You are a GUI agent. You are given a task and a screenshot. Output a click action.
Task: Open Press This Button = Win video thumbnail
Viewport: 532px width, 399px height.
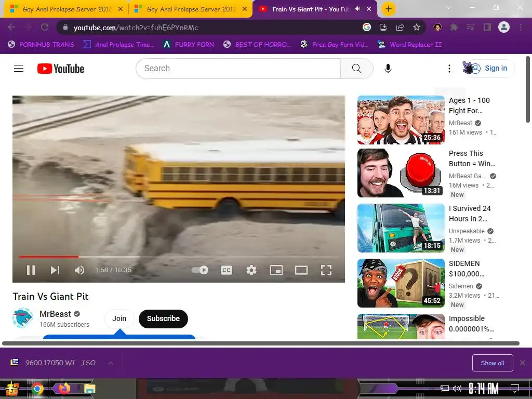(401, 172)
